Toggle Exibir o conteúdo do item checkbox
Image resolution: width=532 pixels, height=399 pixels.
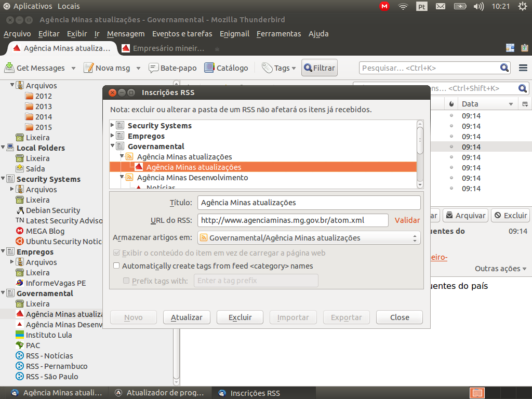[x=116, y=253]
